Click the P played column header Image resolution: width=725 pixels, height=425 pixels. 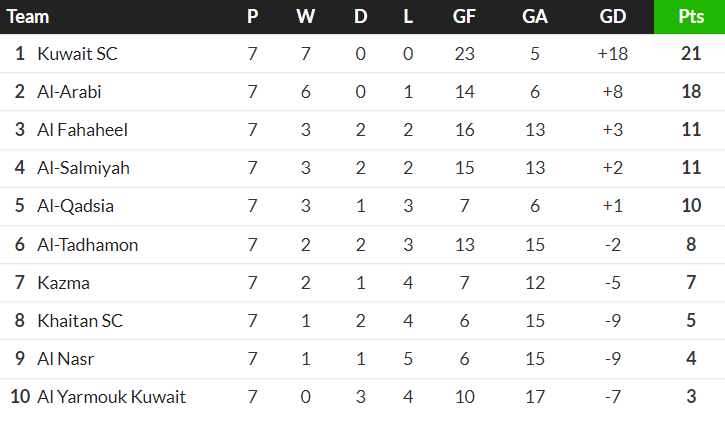click(x=252, y=17)
